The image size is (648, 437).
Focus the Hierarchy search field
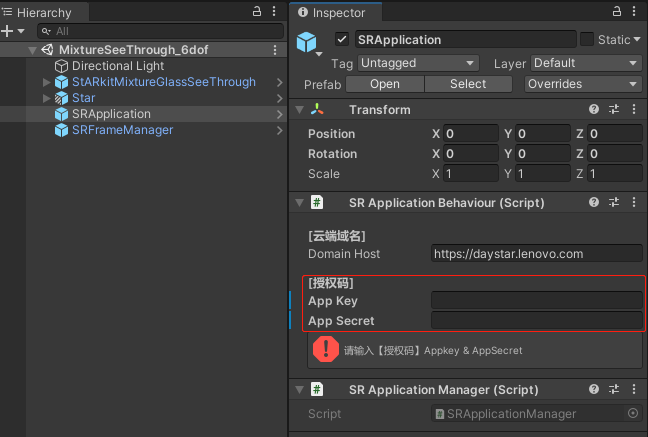point(160,31)
